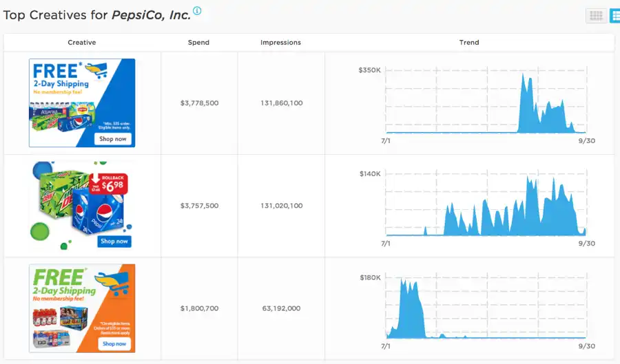Sort by the Creative column header
Screen dimensions: 620x364
tap(82, 42)
